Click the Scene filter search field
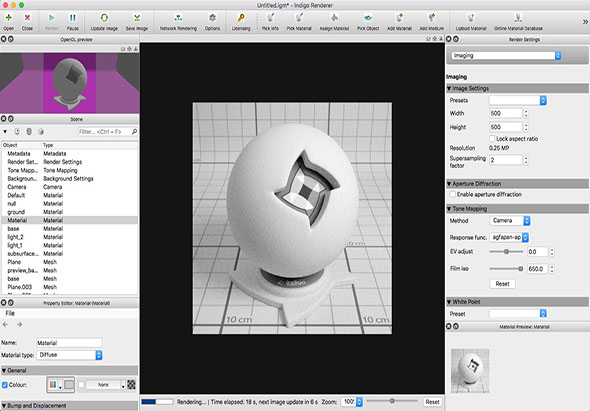The width and height of the screenshot is (590, 411). click(104, 131)
